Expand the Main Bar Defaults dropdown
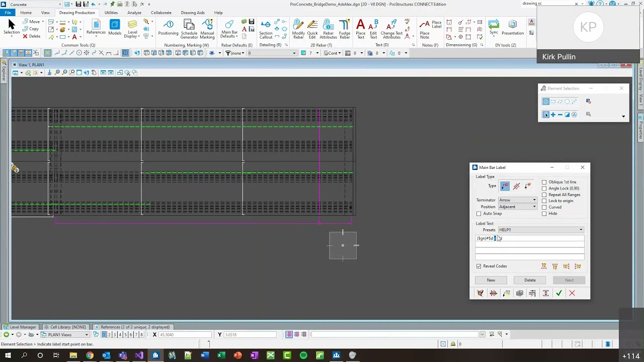 pyautogui.click(x=229, y=30)
